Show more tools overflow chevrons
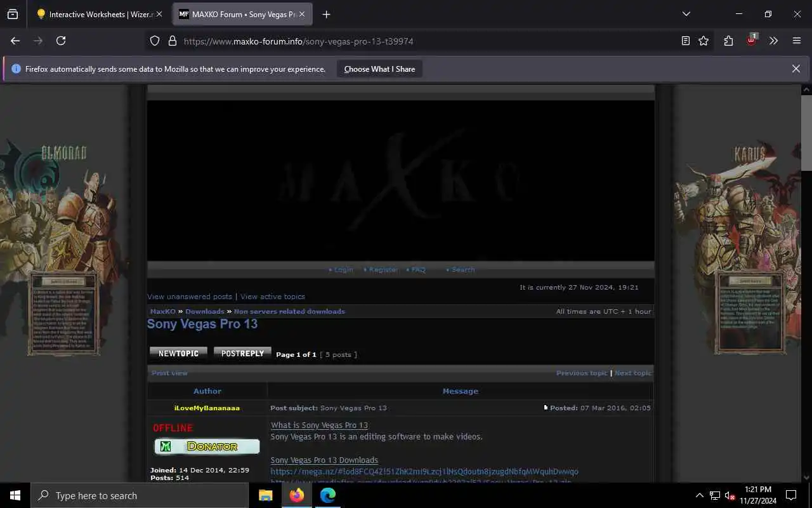812x508 pixels. click(773, 41)
